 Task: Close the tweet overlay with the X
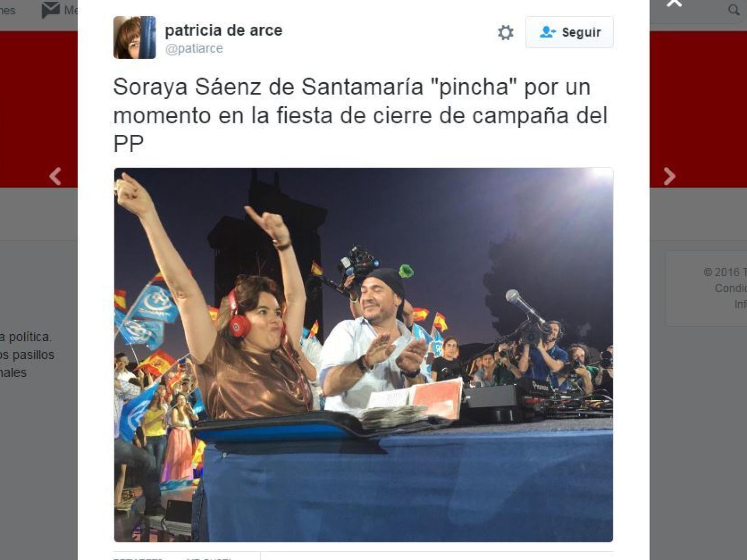pyautogui.click(x=674, y=3)
